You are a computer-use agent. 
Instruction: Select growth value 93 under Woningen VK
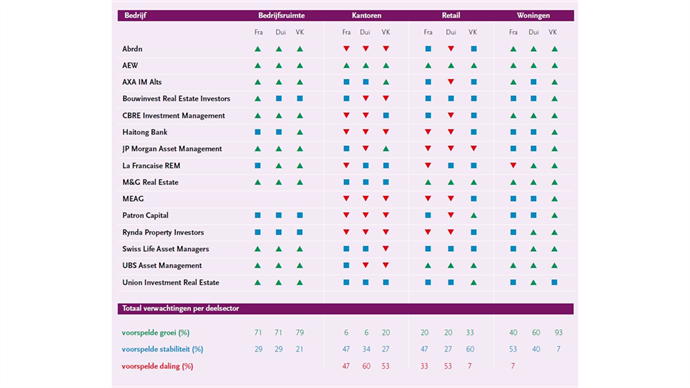point(558,333)
